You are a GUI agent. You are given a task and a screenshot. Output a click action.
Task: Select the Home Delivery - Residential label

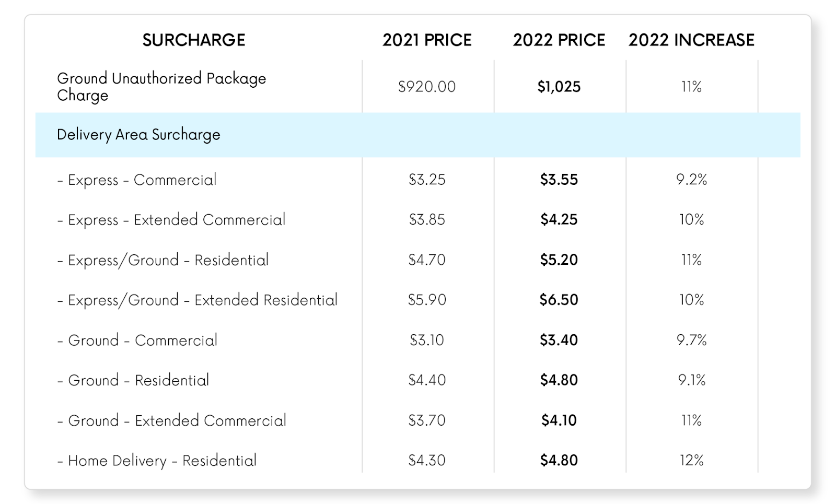157,461
